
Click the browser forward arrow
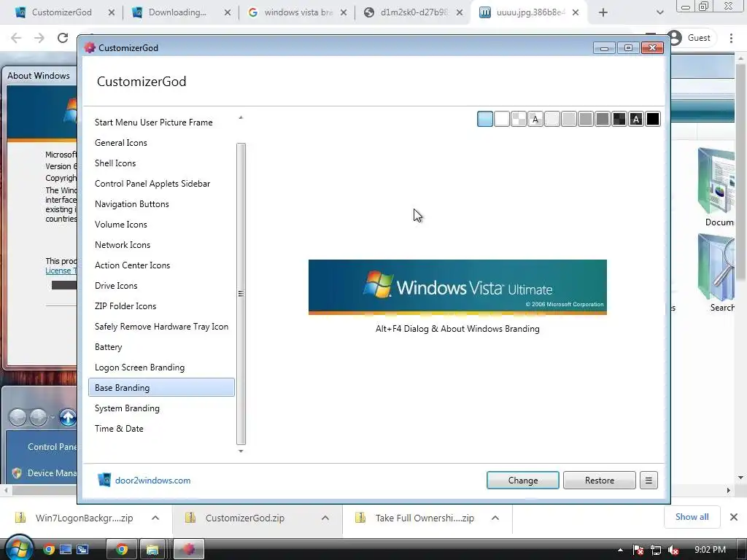39,38
